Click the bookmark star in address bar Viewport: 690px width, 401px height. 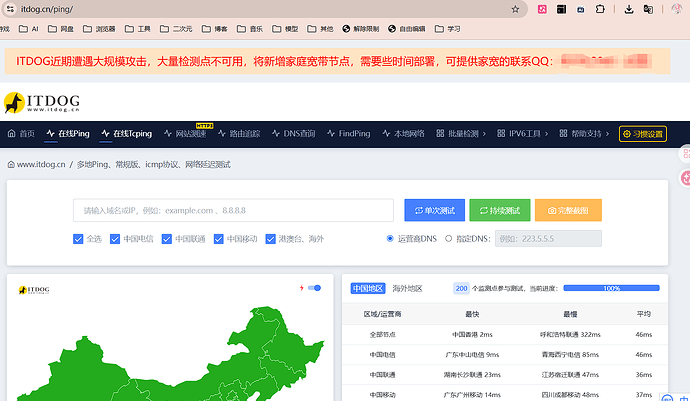tap(515, 9)
